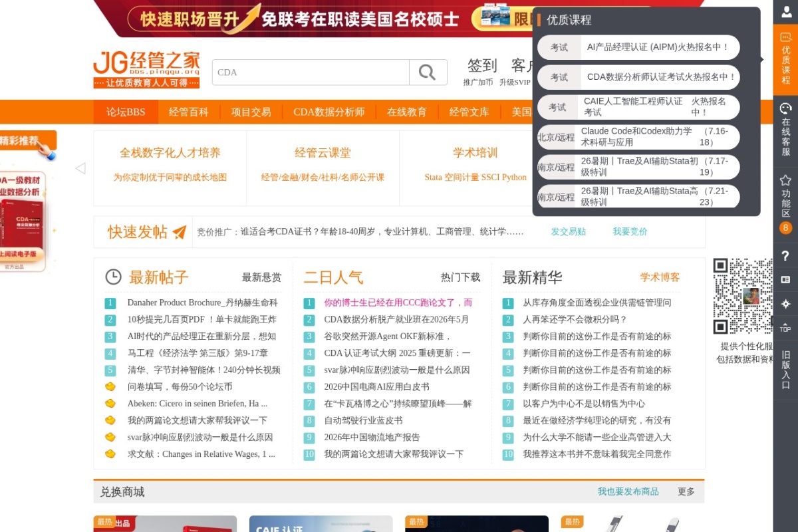Open post '求文献：Changes in Relative Wages'
This screenshot has height=532, width=798.
(x=201, y=454)
